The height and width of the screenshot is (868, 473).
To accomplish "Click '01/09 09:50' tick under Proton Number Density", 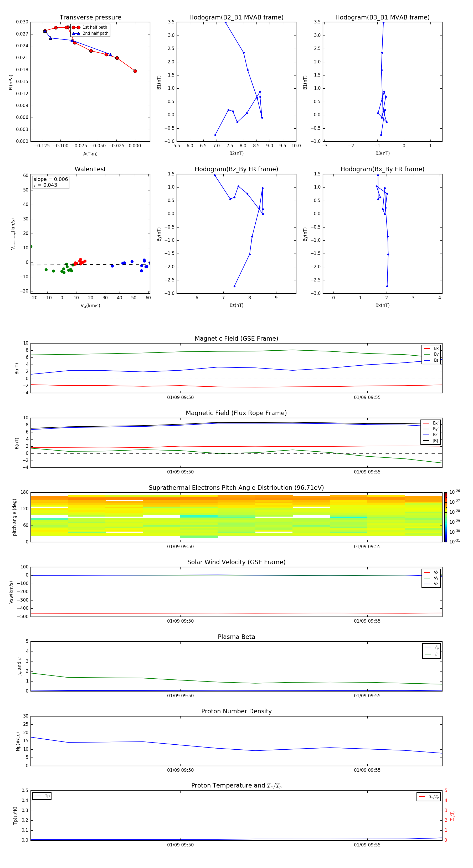I will pyautogui.click(x=181, y=770).
